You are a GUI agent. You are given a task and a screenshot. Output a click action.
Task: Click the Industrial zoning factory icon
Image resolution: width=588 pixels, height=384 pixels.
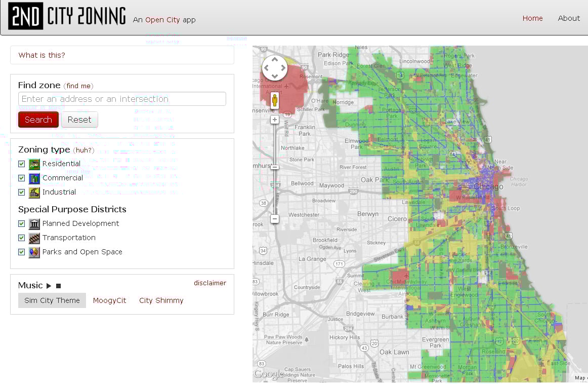(x=34, y=193)
